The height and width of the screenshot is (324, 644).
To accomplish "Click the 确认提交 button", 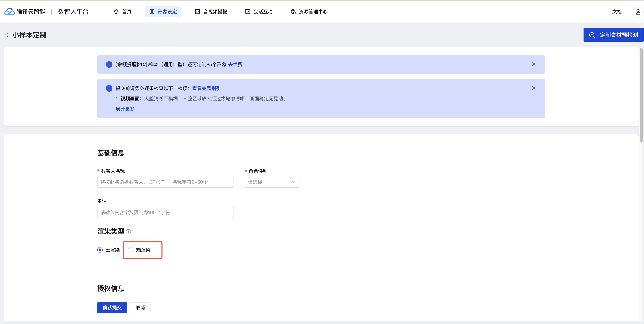I will [112, 307].
